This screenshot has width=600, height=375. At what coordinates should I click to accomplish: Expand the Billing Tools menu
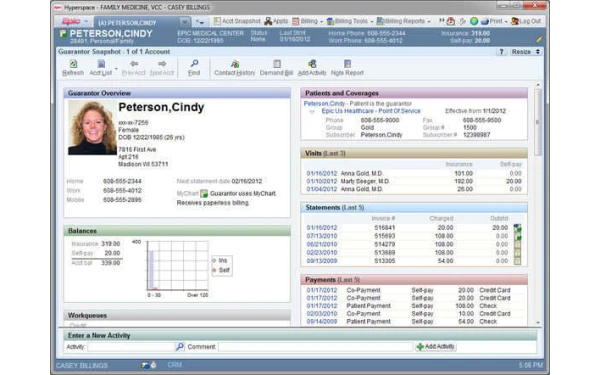(x=350, y=21)
